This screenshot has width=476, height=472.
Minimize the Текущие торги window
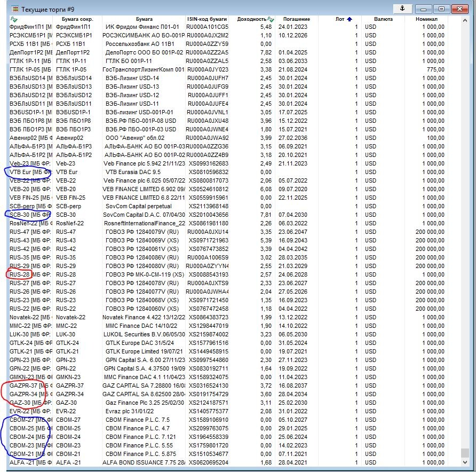(x=423, y=9)
